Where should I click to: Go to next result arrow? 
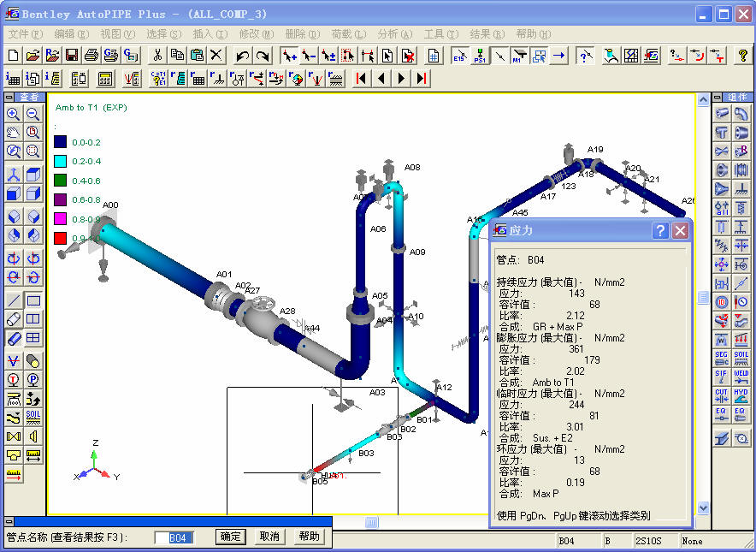[401, 78]
